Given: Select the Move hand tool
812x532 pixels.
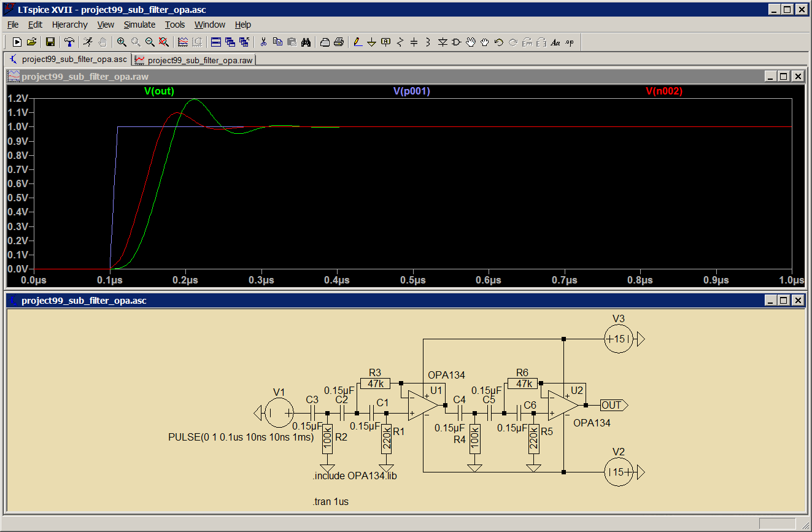Looking at the screenshot, I should tap(471, 42).
